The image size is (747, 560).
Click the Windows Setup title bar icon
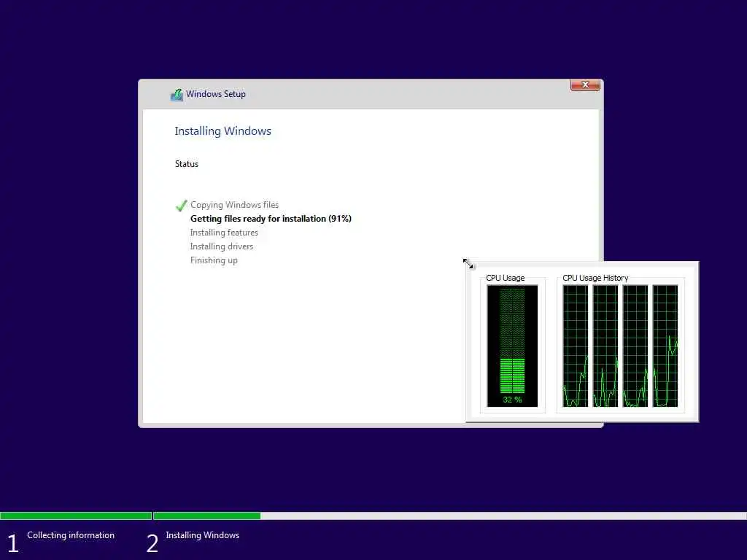pyautogui.click(x=177, y=95)
